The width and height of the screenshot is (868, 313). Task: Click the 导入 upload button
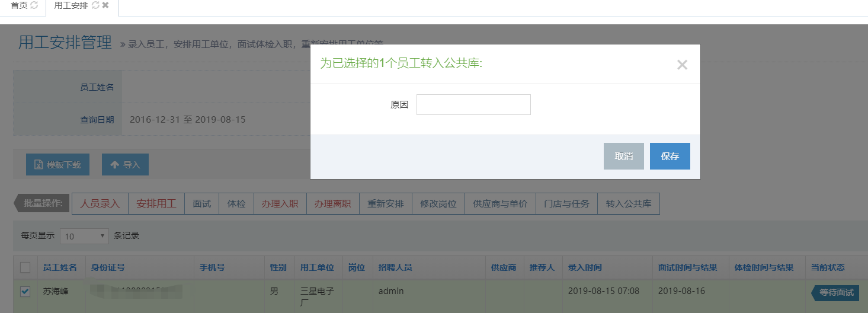point(125,165)
